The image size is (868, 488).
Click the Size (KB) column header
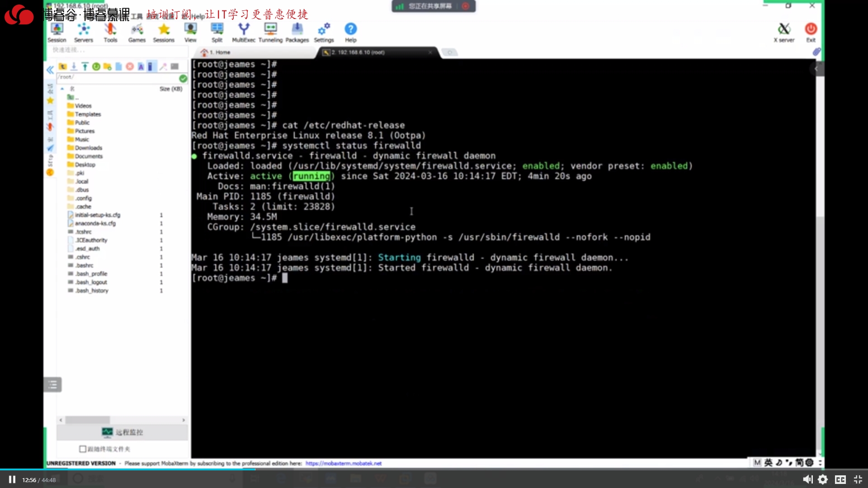coord(171,89)
